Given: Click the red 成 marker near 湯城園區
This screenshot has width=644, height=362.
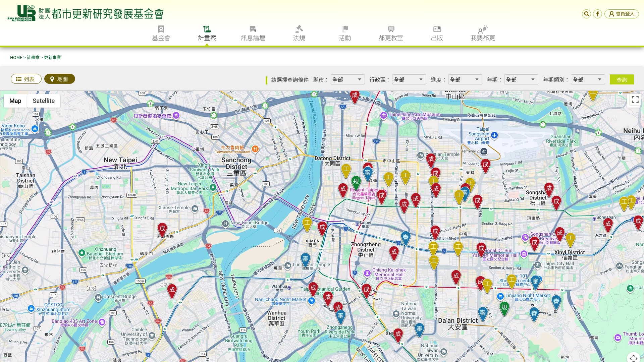Looking at the screenshot, I should (x=162, y=230).
